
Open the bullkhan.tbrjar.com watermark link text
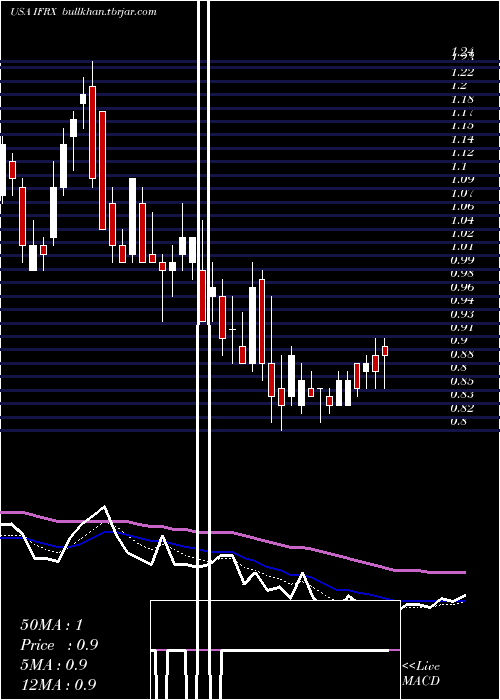[110, 12]
